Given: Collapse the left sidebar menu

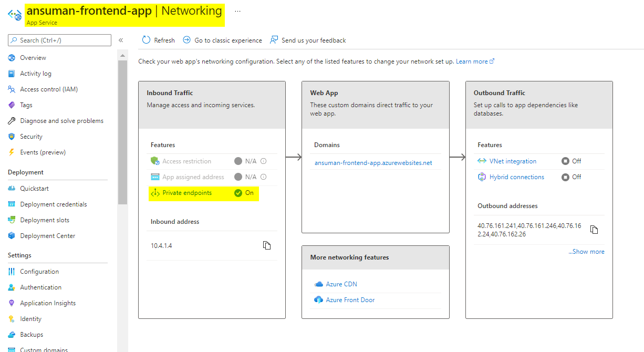Looking at the screenshot, I should 121,40.
